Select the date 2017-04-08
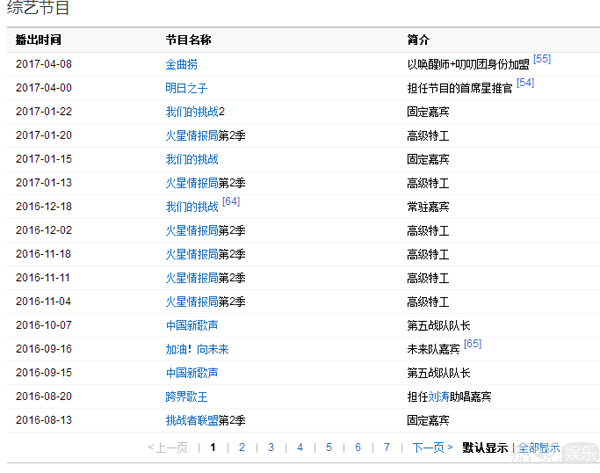600x473 pixels. 44,64
